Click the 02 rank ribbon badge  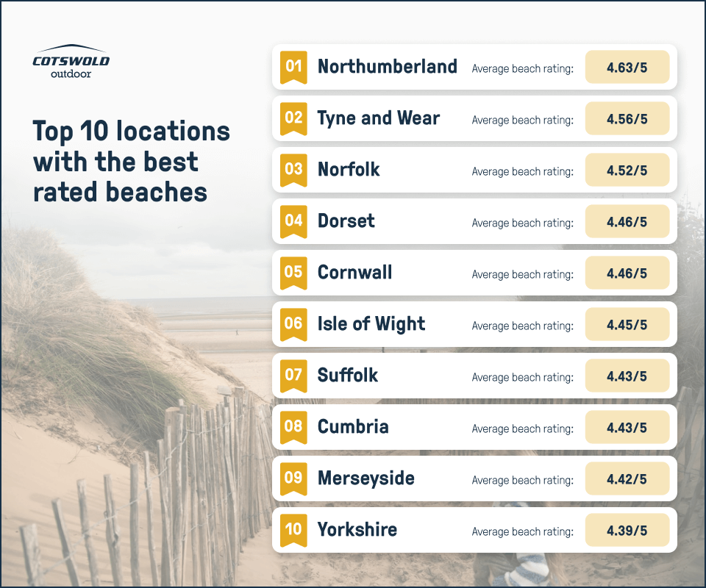click(x=293, y=119)
